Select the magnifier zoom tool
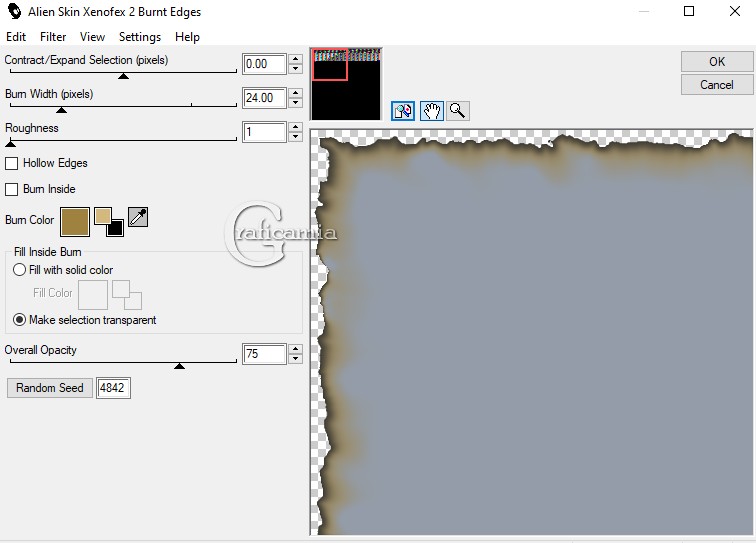The image size is (756, 543). pyautogui.click(x=457, y=111)
